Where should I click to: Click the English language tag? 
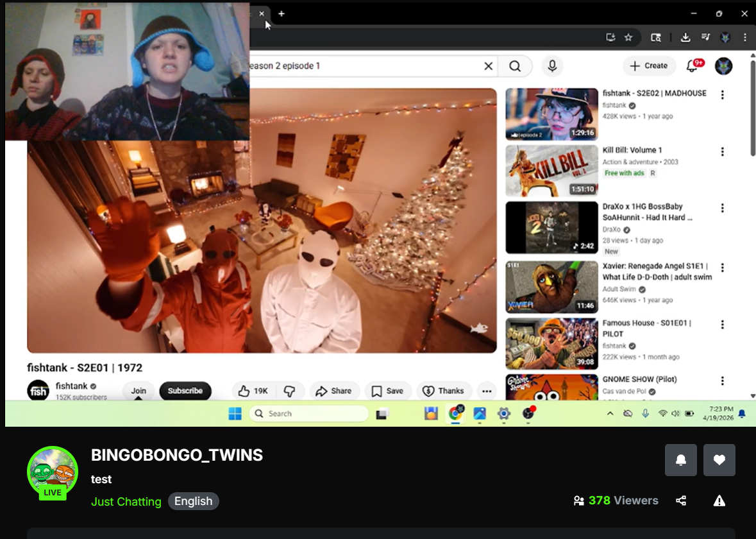tap(194, 501)
